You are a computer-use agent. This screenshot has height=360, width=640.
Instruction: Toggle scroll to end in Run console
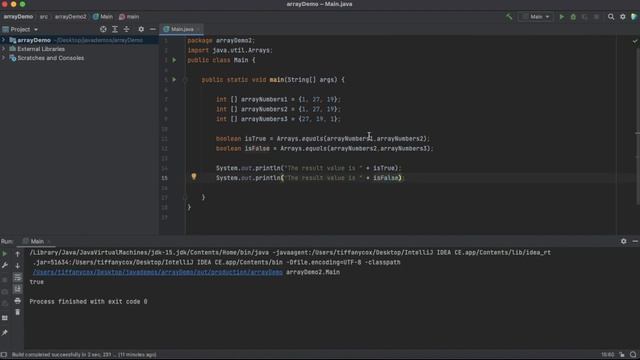click(x=18, y=289)
